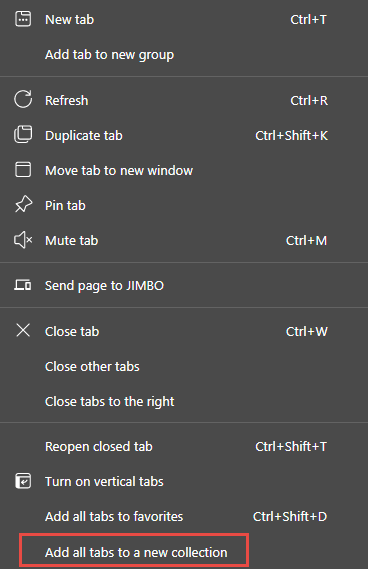Select Turn on vertical tabs text
This screenshot has width=368, height=569.
point(104,482)
